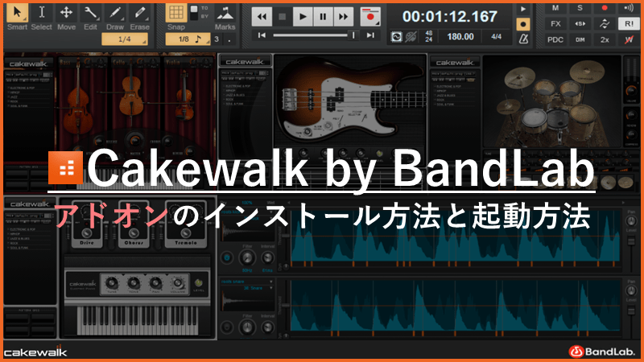The height and width of the screenshot is (362, 644).
Task: Click the dotted note snap option
Action: click(x=229, y=39)
